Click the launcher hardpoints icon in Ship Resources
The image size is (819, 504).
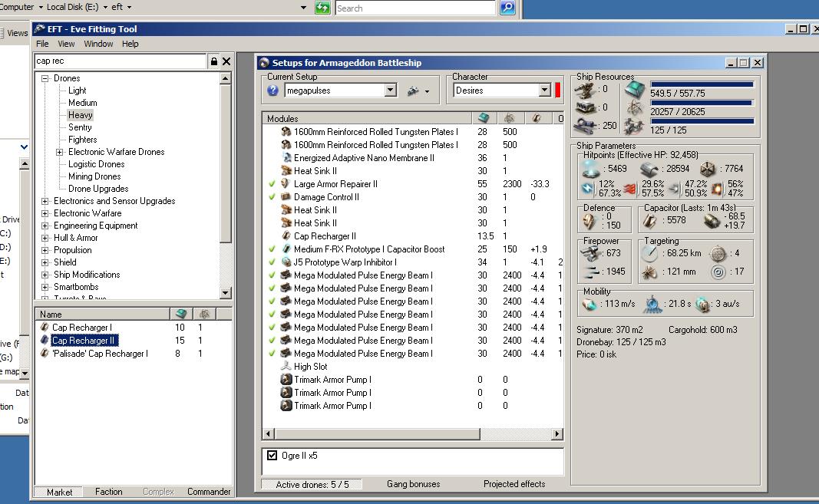coord(585,107)
